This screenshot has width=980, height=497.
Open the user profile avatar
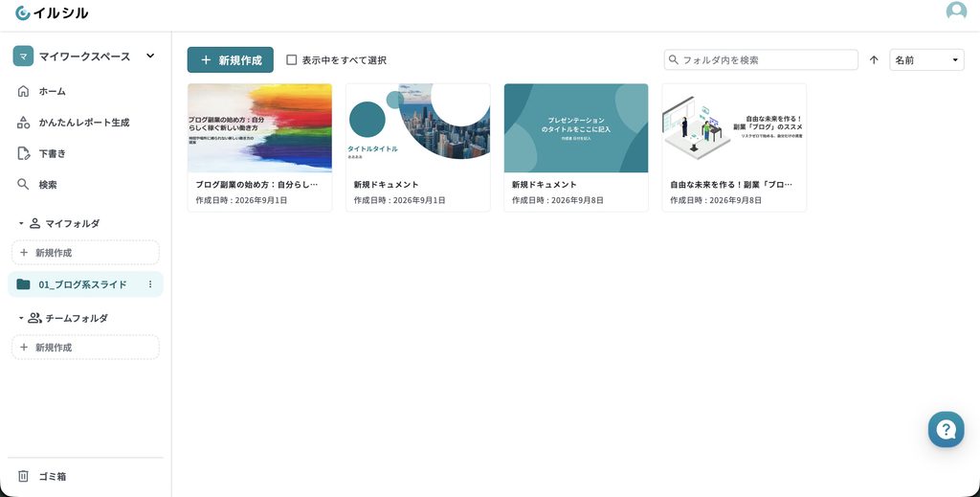pyautogui.click(x=956, y=11)
